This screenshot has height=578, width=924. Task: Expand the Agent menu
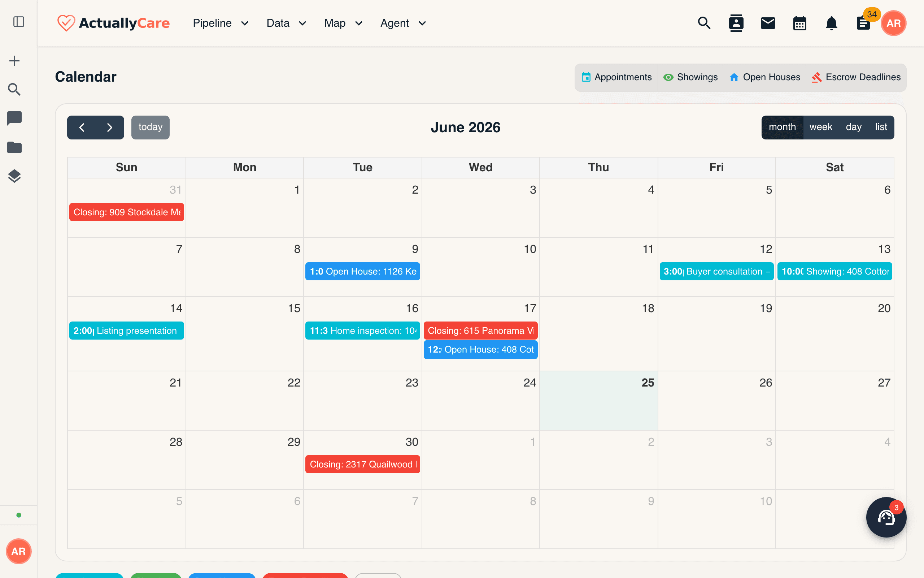tap(403, 23)
